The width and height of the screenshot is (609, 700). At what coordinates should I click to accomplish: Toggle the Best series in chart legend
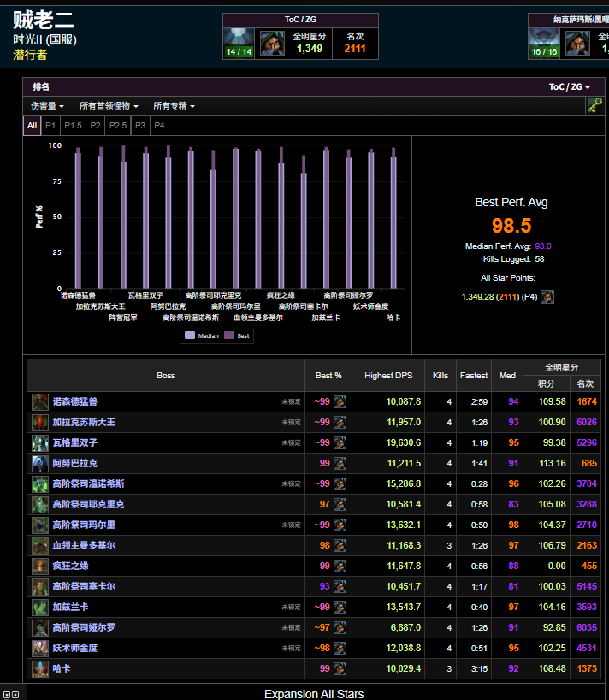237,335
